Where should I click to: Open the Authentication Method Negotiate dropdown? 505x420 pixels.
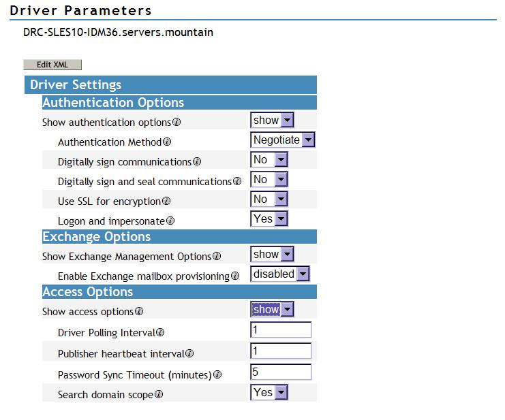pos(282,140)
